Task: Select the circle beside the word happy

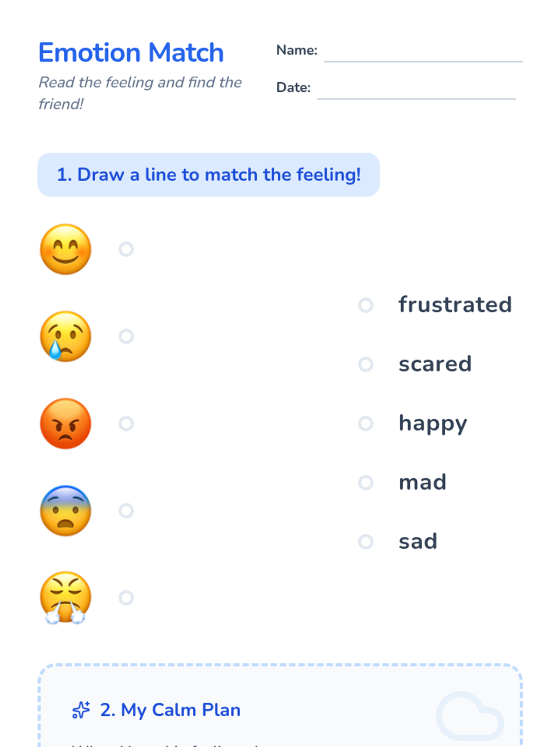Action: 365,423
